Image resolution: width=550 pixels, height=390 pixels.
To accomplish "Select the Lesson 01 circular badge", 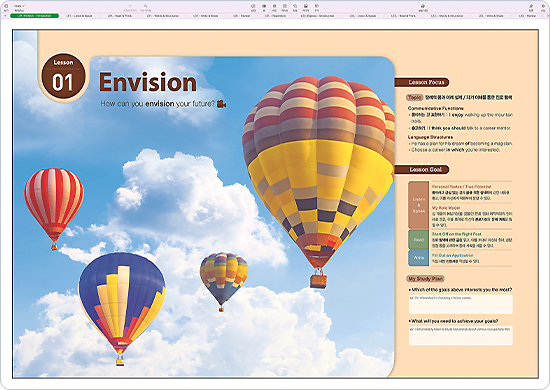I will tap(63, 76).
